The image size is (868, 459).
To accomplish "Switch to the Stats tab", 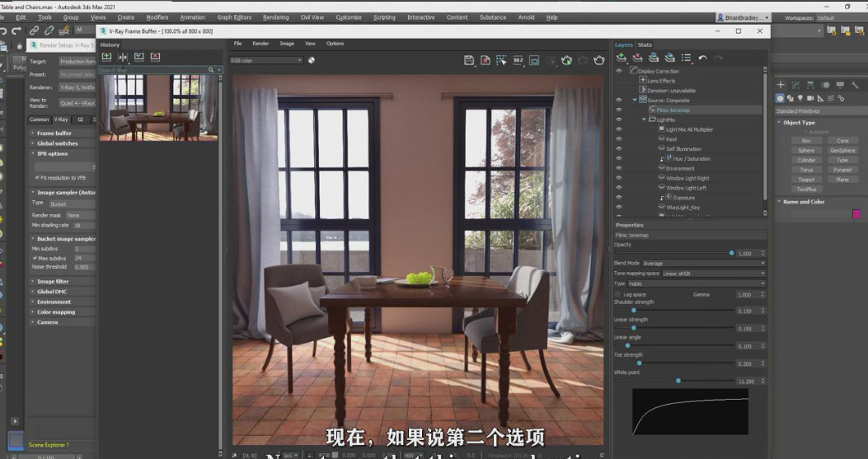I will click(x=645, y=44).
